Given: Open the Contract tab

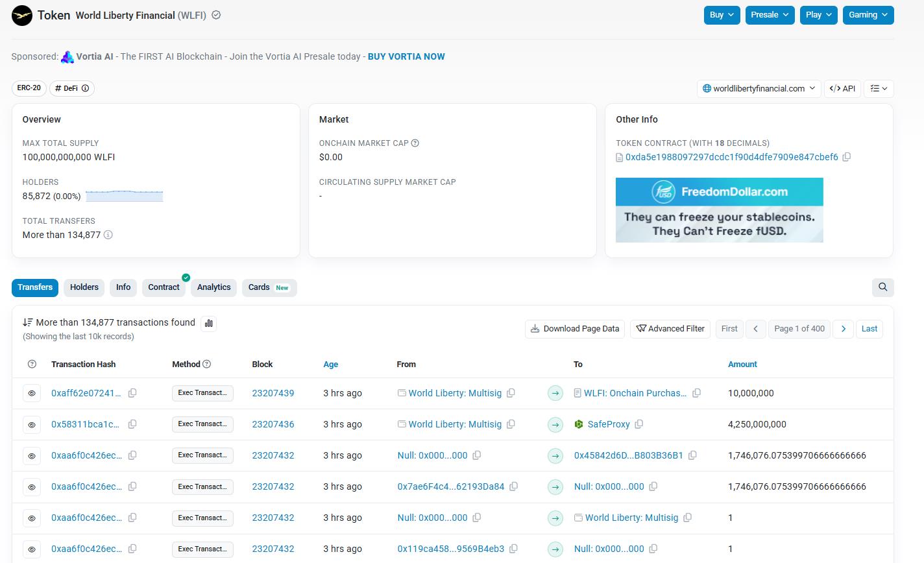Looking at the screenshot, I should coord(164,287).
